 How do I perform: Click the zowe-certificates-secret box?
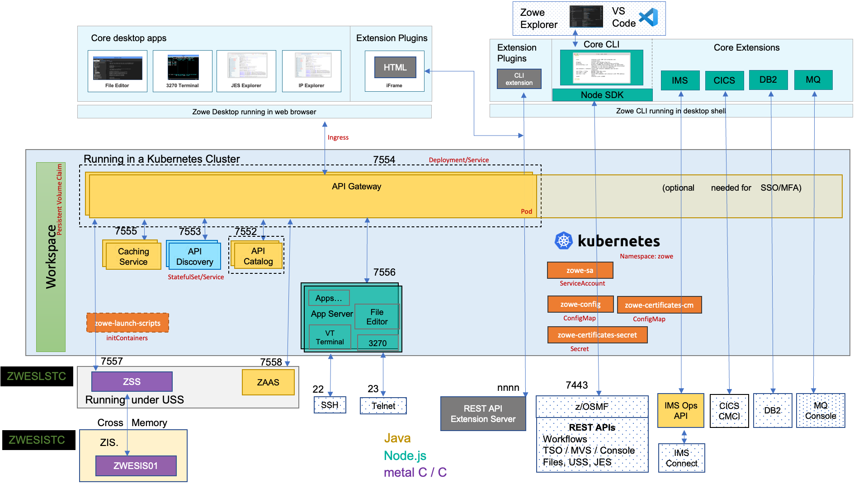coord(597,335)
